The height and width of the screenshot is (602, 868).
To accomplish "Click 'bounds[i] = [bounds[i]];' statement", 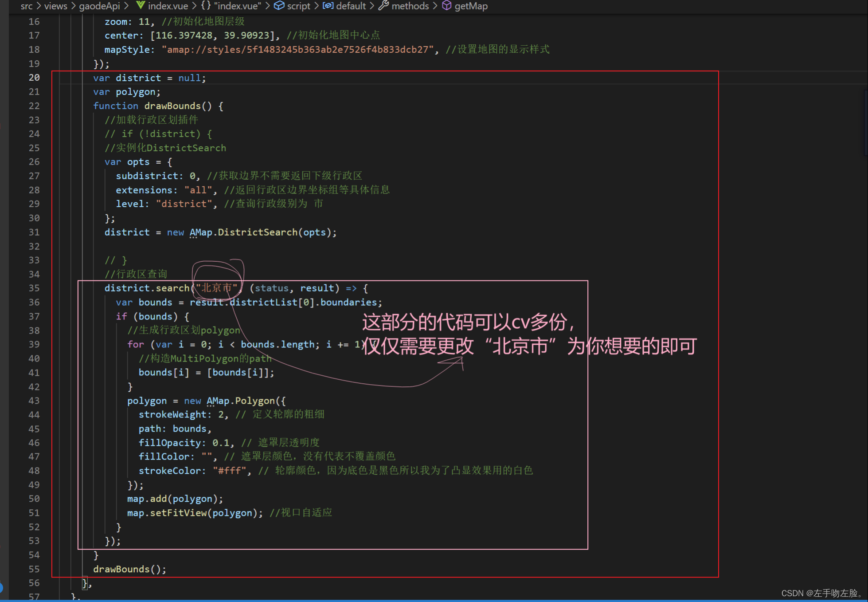I will (207, 373).
